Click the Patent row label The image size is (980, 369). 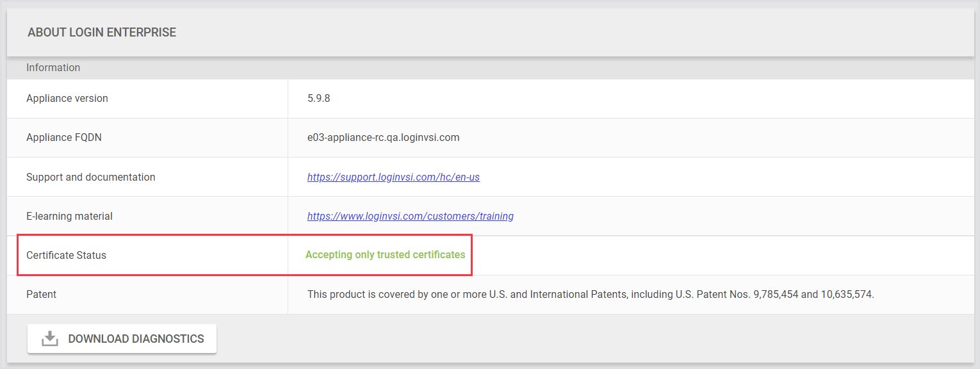coord(41,294)
